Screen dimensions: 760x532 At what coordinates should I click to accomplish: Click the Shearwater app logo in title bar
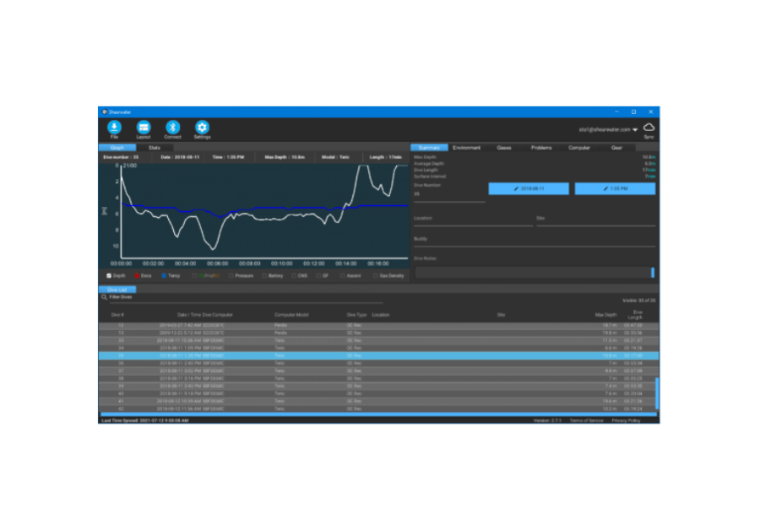(x=105, y=111)
